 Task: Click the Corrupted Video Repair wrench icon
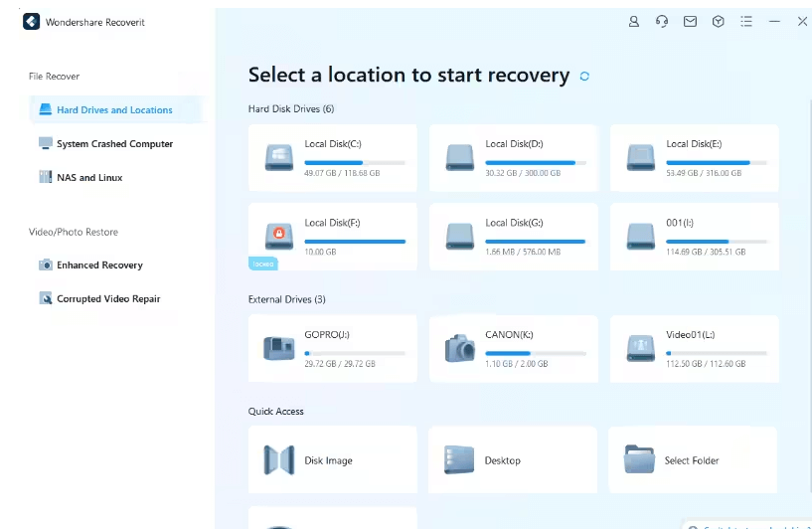click(x=46, y=298)
